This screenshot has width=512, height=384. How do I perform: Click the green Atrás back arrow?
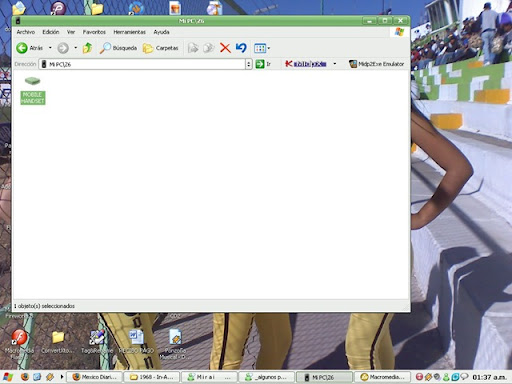[x=22, y=48]
